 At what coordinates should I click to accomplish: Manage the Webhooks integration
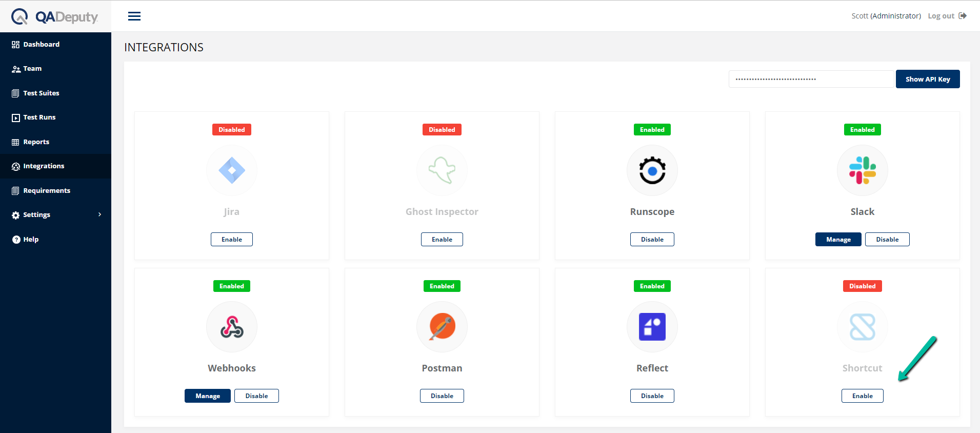point(208,396)
